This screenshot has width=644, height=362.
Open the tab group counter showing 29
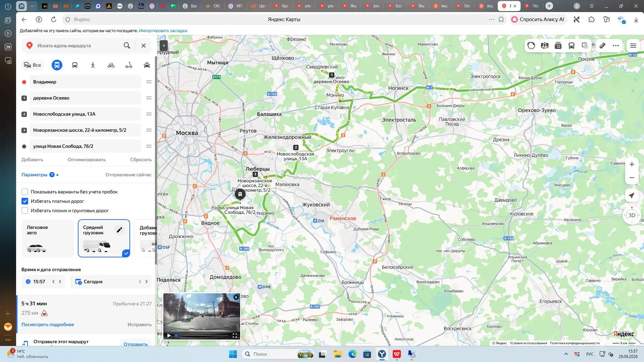[x=21, y=6]
